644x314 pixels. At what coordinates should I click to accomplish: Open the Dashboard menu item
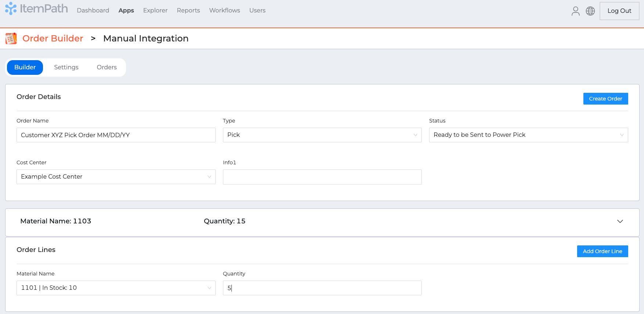click(93, 11)
